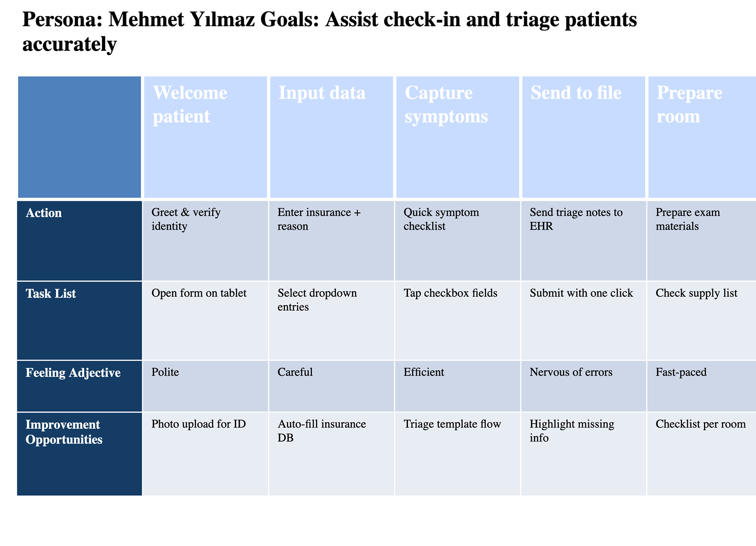Image resolution: width=756 pixels, height=546 pixels.
Task: Select the Nervous of errors cell
Action: pos(584,386)
